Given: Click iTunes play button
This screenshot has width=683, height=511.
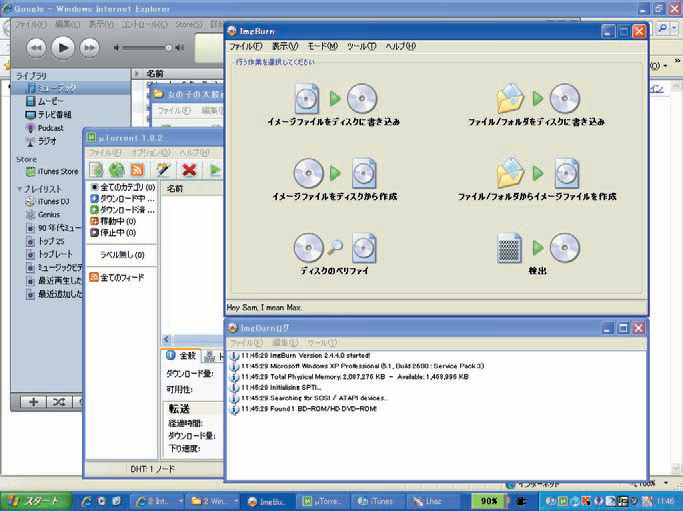Looking at the screenshot, I should tap(63, 47).
